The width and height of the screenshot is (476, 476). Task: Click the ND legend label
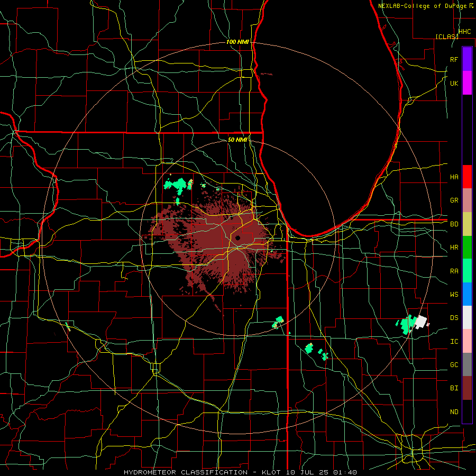click(454, 411)
